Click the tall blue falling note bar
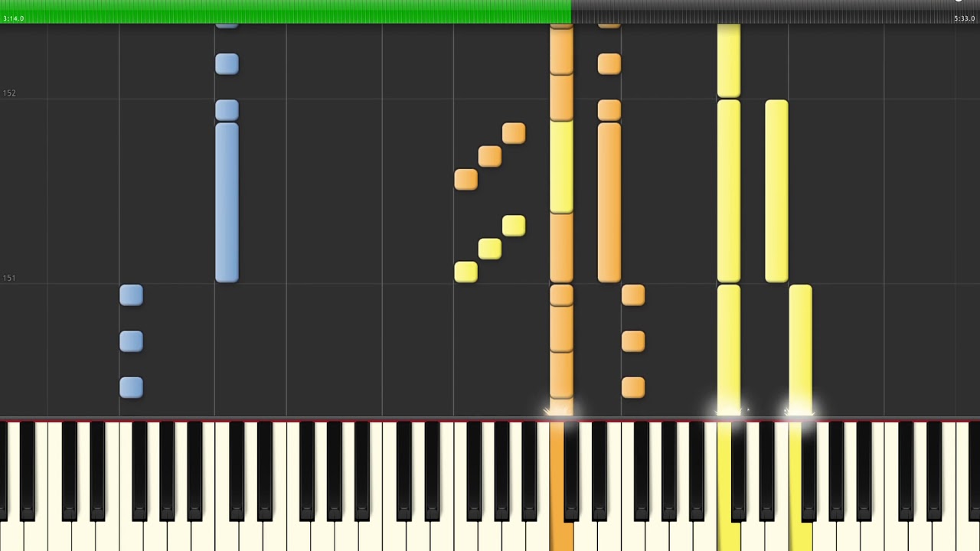980x551 pixels. [x=227, y=203]
